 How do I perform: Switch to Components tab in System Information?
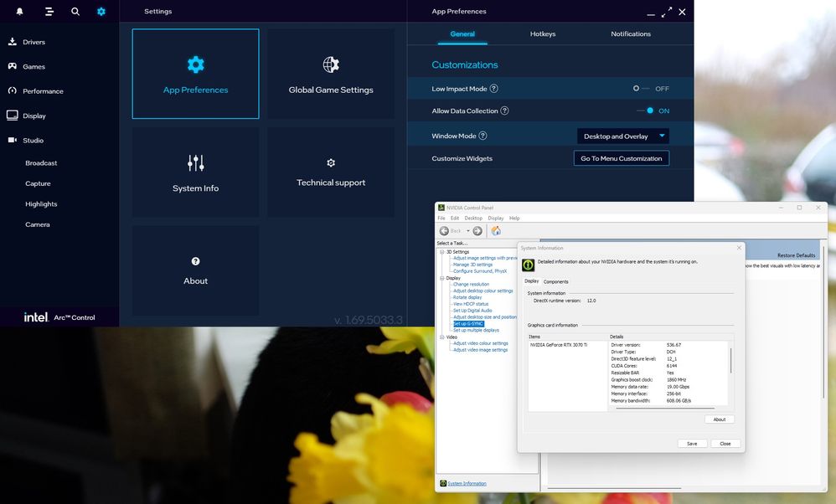click(556, 281)
